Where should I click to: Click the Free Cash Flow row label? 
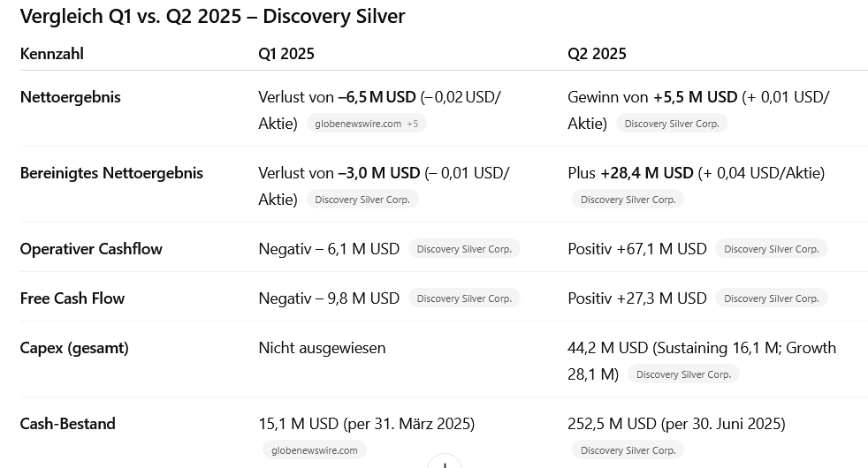click(72, 298)
